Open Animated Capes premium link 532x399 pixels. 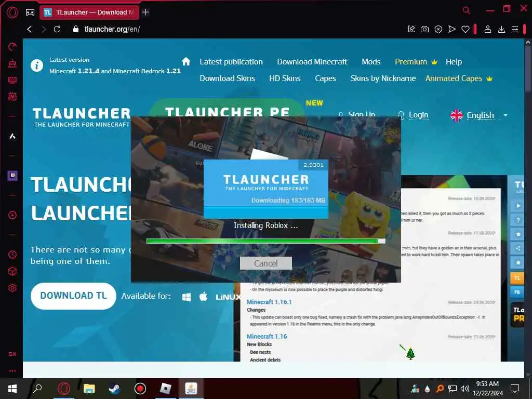tap(459, 78)
